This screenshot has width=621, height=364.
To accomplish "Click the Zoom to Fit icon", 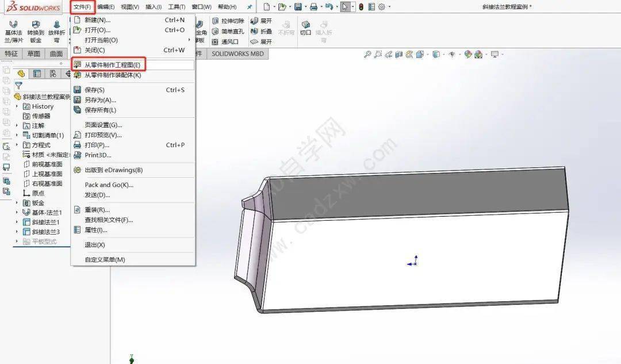I will click(x=367, y=53).
